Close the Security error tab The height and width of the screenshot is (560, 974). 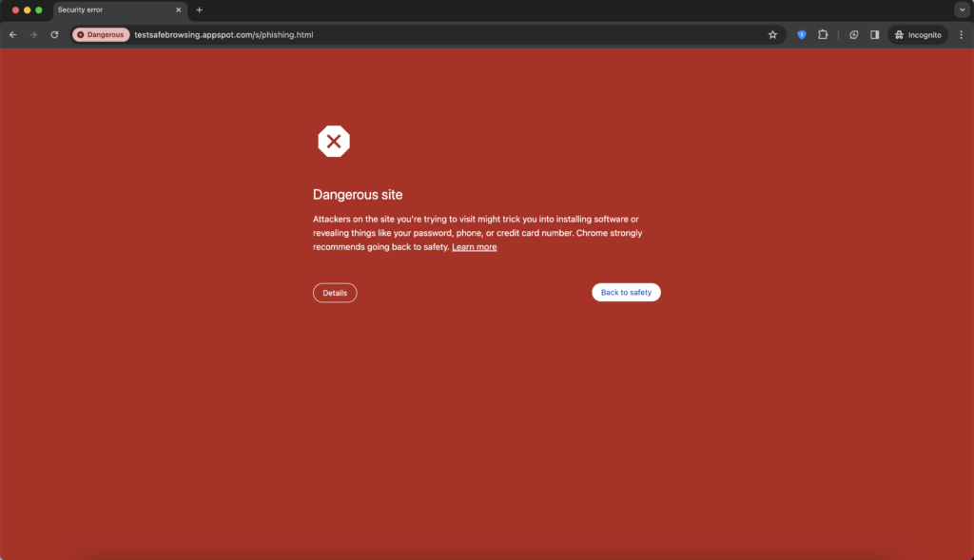tap(178, 10)
